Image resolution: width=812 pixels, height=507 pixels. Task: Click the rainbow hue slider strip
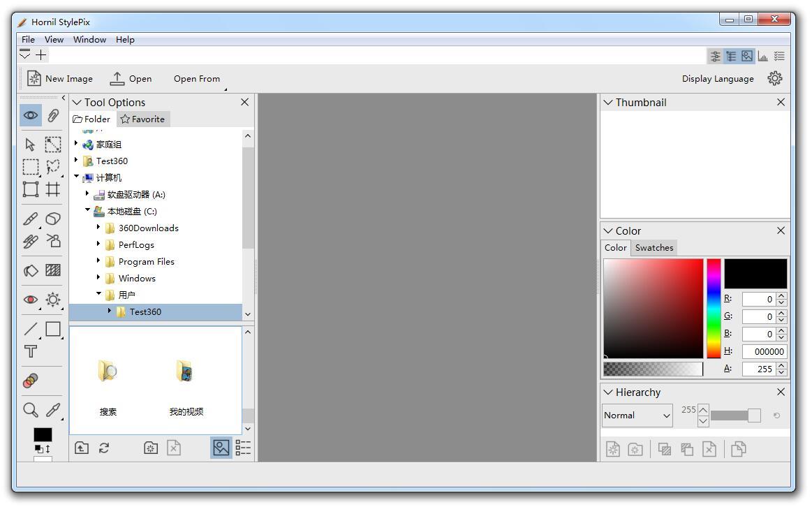point(714,309)
